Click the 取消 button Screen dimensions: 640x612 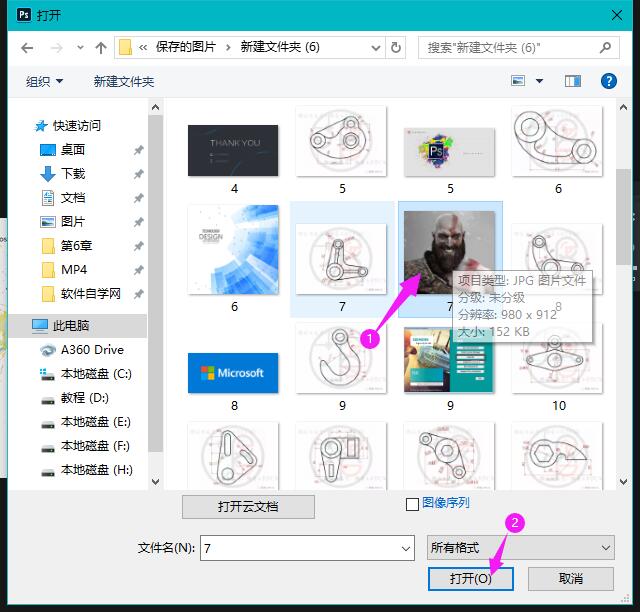571,579
